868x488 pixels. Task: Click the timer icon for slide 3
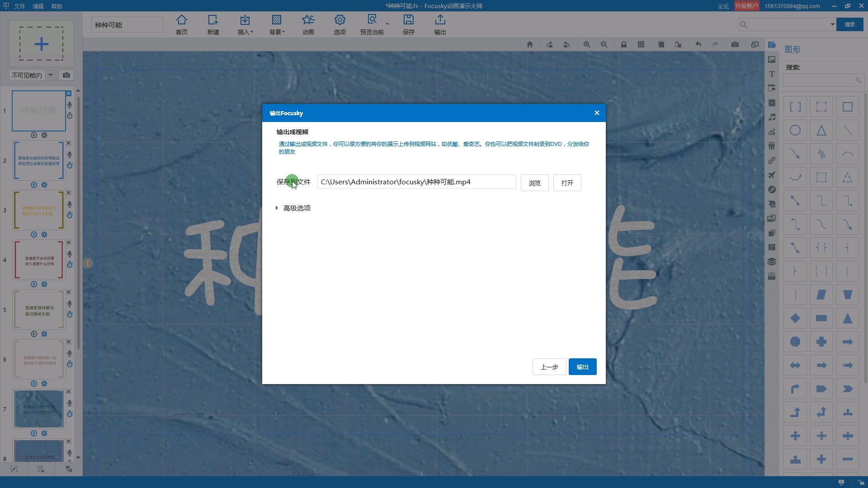click(x=70, y=215)
